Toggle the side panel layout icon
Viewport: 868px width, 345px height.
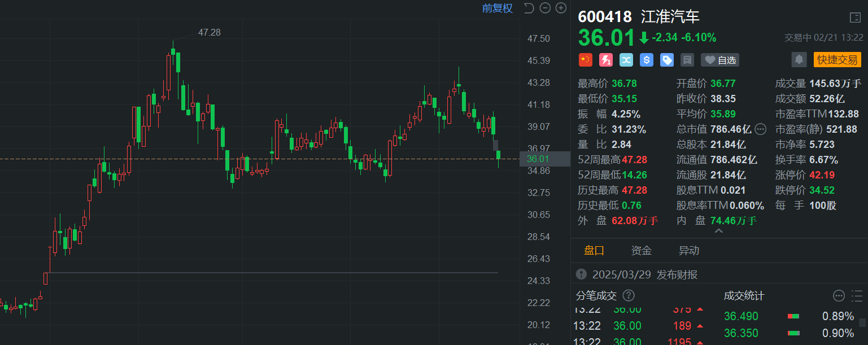(855, 17)
